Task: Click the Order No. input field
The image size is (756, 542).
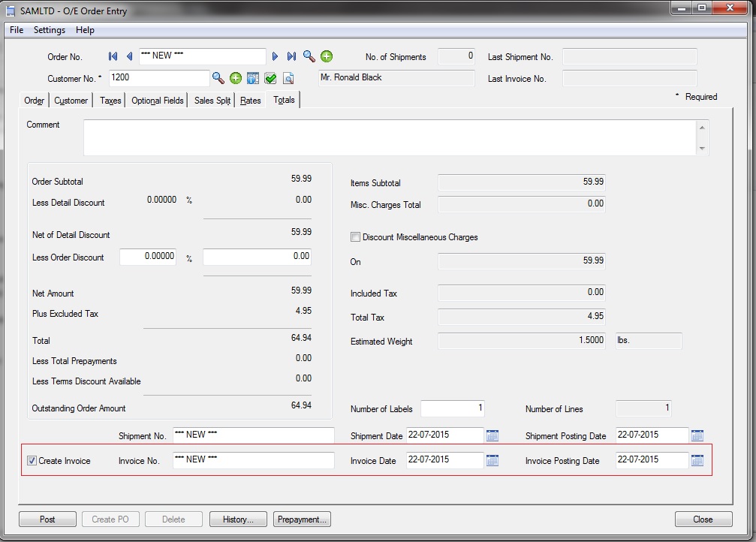Action: [203, 56]
